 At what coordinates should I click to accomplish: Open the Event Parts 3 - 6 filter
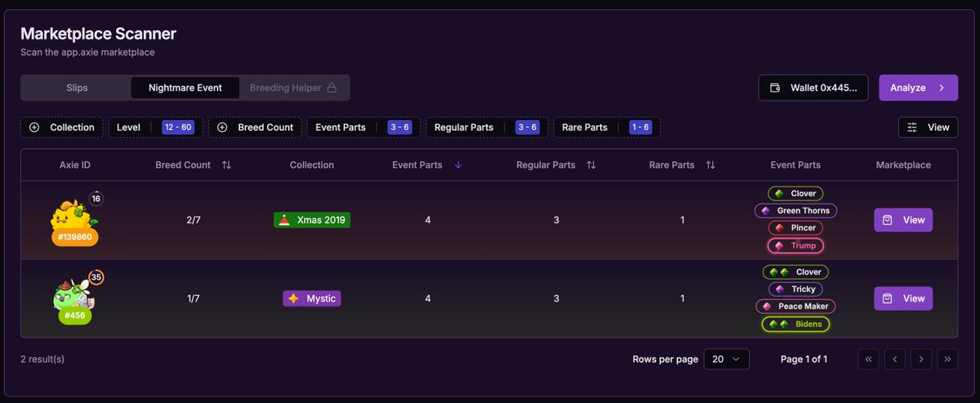[x=364, y=128]
